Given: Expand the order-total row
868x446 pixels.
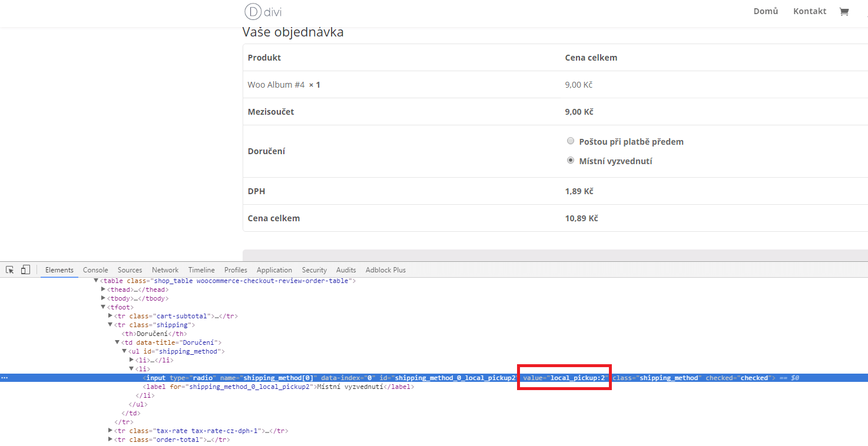Looking at the screenshot, I should tap(111, 440).
